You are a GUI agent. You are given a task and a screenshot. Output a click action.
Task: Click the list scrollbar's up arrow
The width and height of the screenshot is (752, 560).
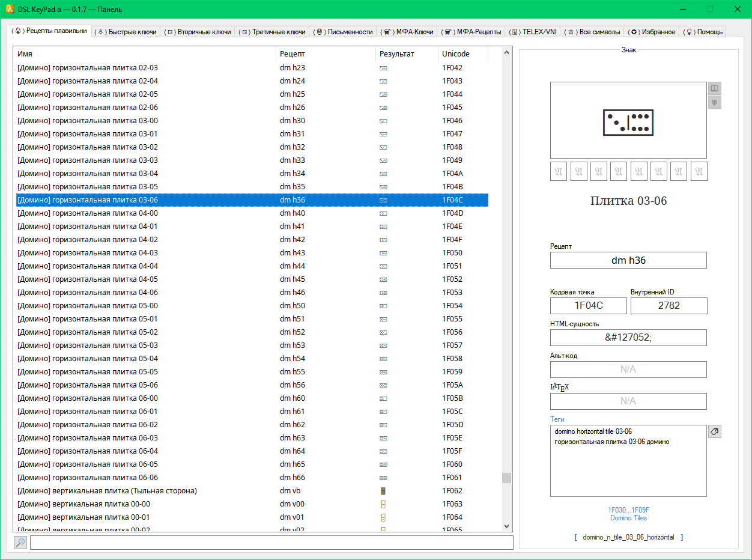coord(507,53)
